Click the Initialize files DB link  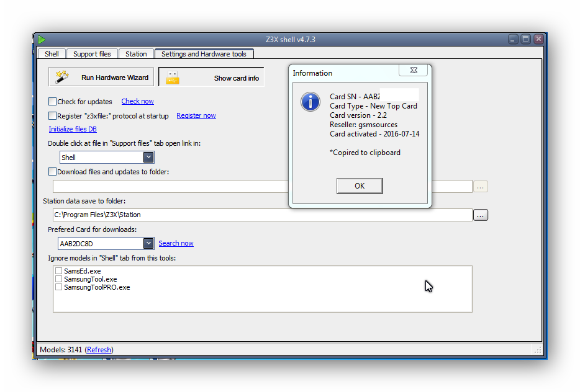[73, 129]
